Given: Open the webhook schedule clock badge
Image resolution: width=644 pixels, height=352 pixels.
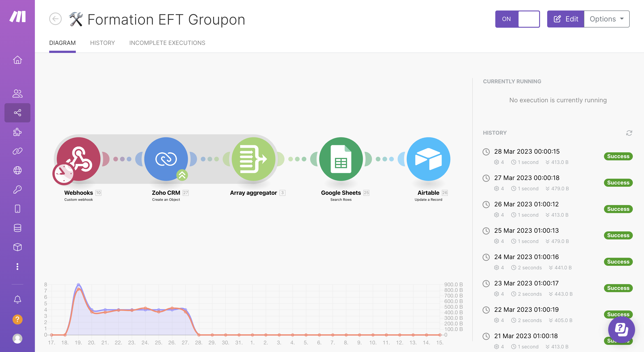Looking at the screenshot, I should pos(63,174).
